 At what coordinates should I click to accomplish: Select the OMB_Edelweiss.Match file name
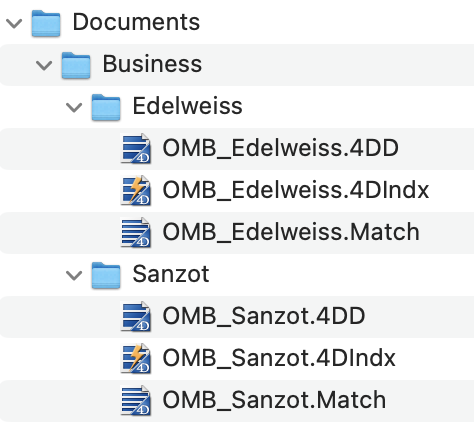click(291, 232)
